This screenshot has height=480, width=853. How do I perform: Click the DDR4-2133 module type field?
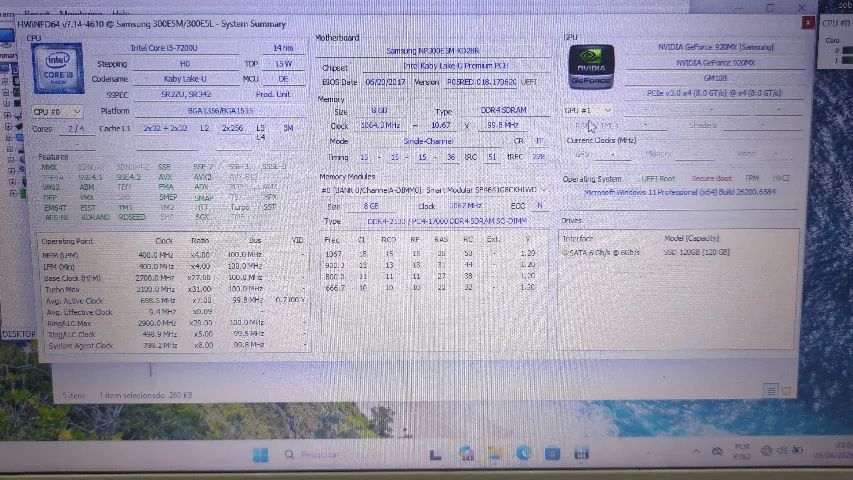tap(447, 221)
